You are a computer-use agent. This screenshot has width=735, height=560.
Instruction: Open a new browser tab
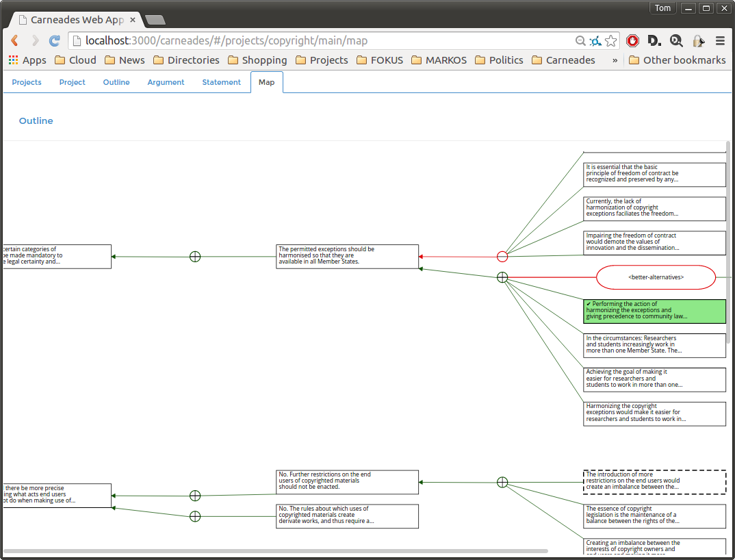(155, 20)
